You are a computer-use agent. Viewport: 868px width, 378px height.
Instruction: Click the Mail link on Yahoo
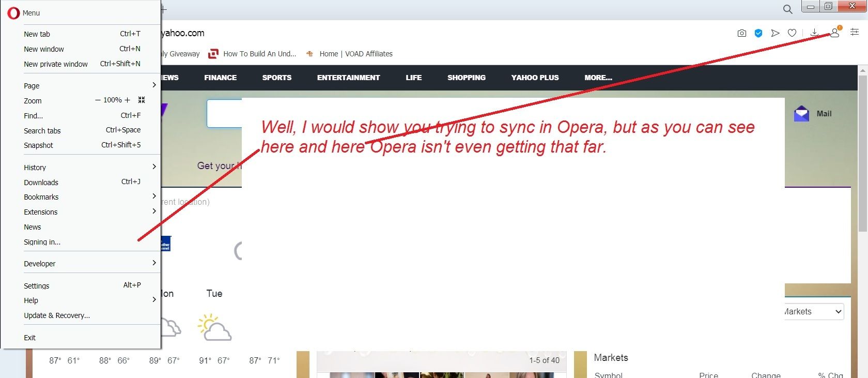click(824, 114)
